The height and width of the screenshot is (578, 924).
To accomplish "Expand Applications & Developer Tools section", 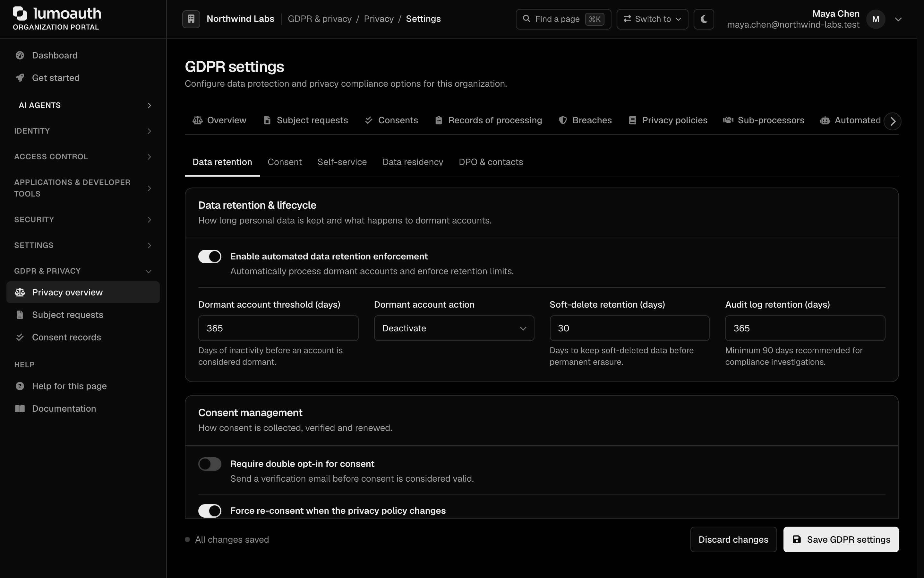I will (83, 188).
